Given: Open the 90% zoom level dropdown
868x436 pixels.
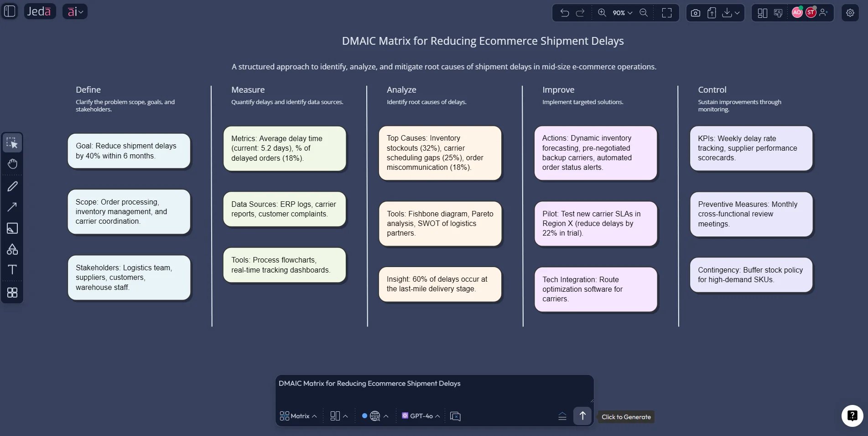Looking at the screenshot, I should pyautogui.click(x=622, y=13).
